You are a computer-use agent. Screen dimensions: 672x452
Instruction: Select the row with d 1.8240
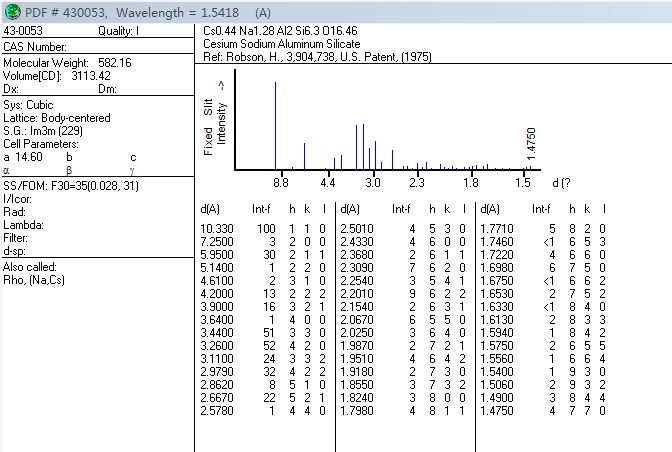[x=403, y=398]
